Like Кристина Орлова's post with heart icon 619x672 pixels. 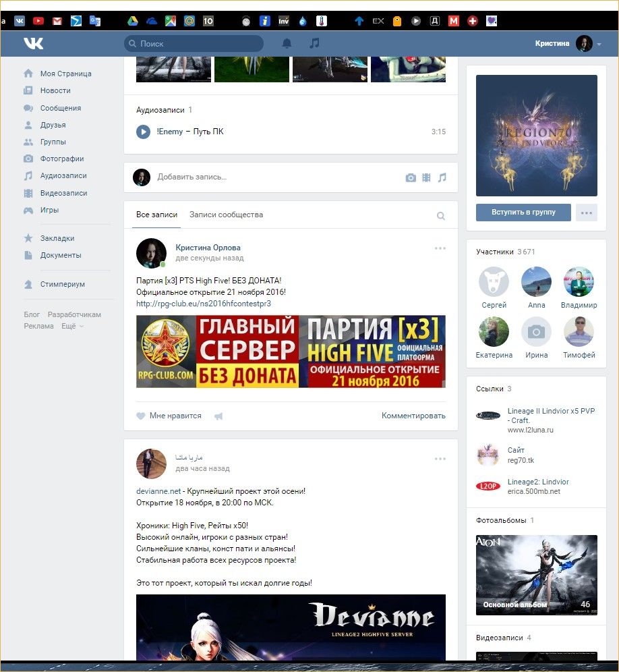pyautogui.click(x=140, y=416)
